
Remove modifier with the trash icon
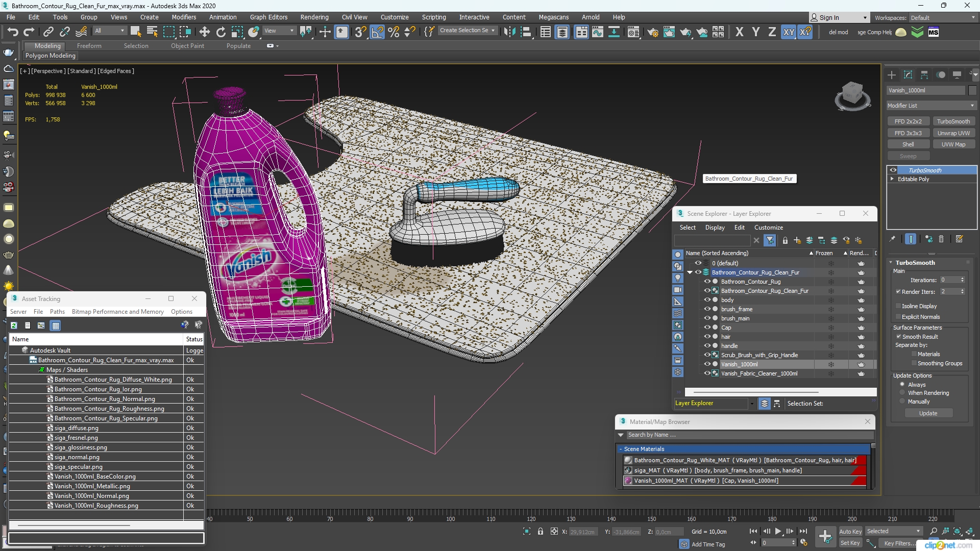coord(942,239)
